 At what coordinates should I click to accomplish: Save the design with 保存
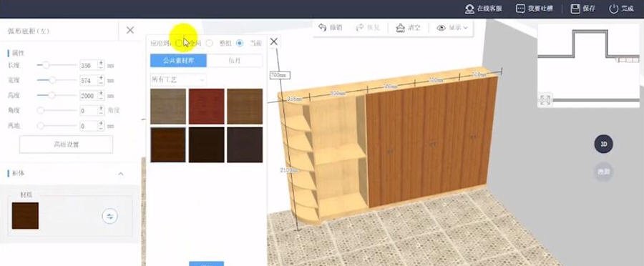click(x=582, y=9)
